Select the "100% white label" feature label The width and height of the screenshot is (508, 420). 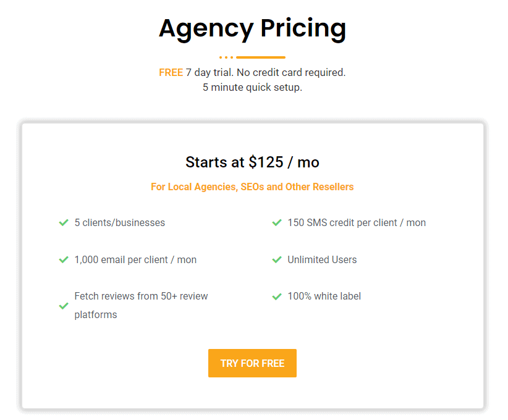point(324,296)
